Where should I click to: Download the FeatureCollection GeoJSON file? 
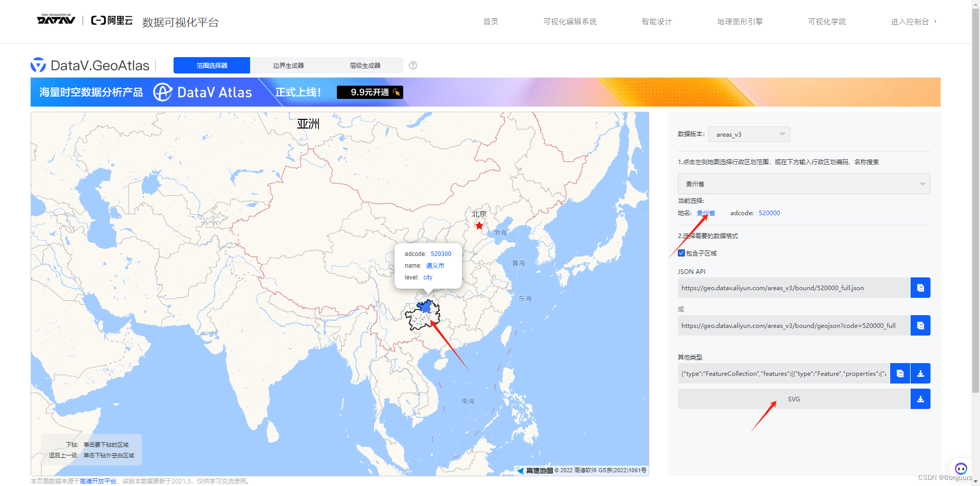pos(920,373)
